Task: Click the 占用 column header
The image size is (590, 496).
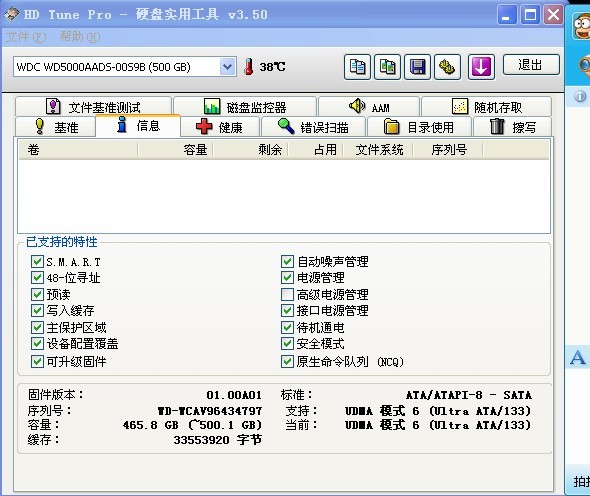Action: (x=315, y=150)
